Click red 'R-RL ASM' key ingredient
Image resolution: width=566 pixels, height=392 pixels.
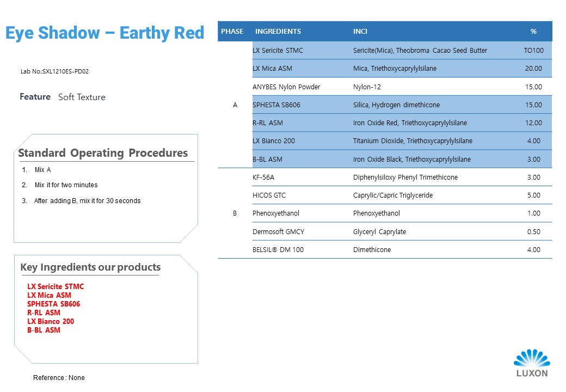(x=44, y=313)
